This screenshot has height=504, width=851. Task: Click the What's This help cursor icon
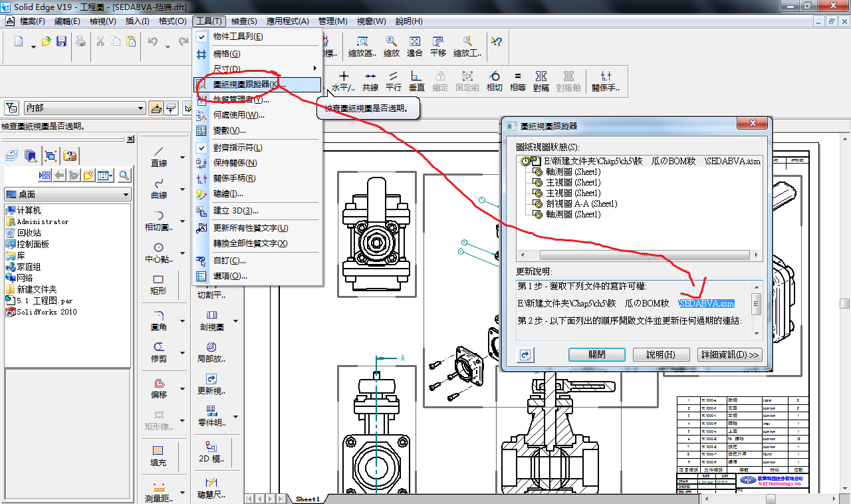pyautogui.click(x=497, y=41)
